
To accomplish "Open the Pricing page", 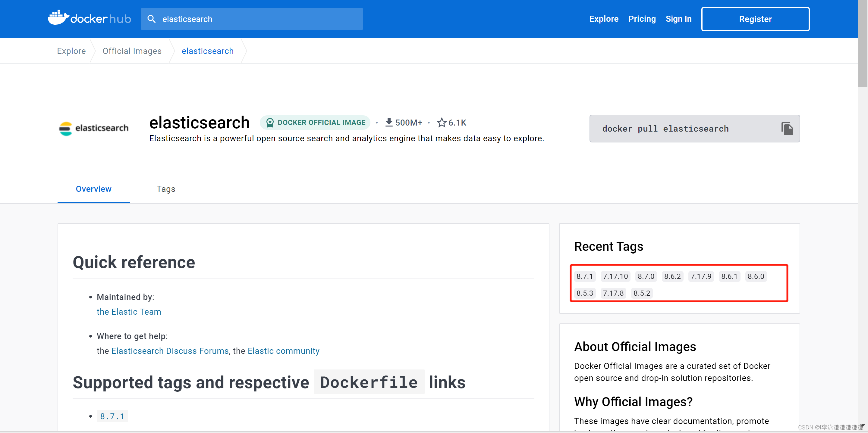I will [642, 19].
